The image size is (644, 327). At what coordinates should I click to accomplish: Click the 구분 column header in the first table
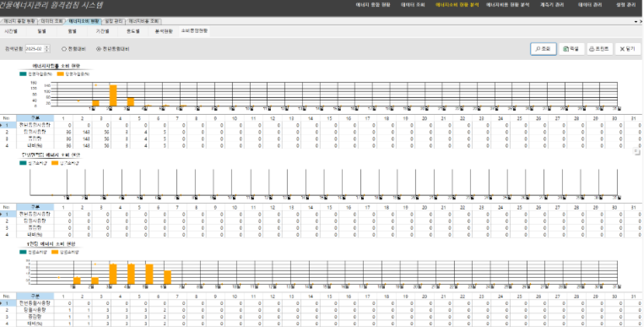[x=35, y=118]
